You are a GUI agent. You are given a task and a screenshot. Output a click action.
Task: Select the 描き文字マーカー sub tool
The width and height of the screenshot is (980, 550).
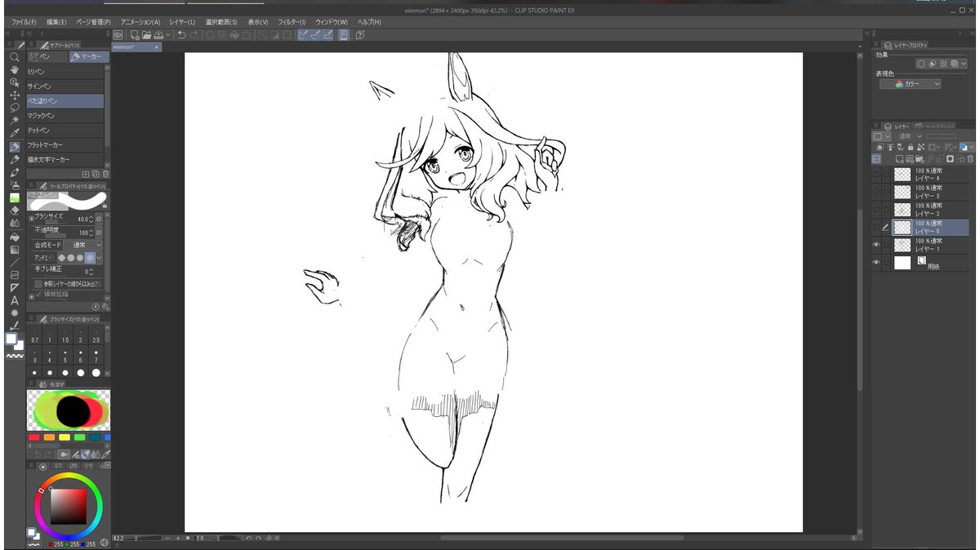(x=65, y=159)
